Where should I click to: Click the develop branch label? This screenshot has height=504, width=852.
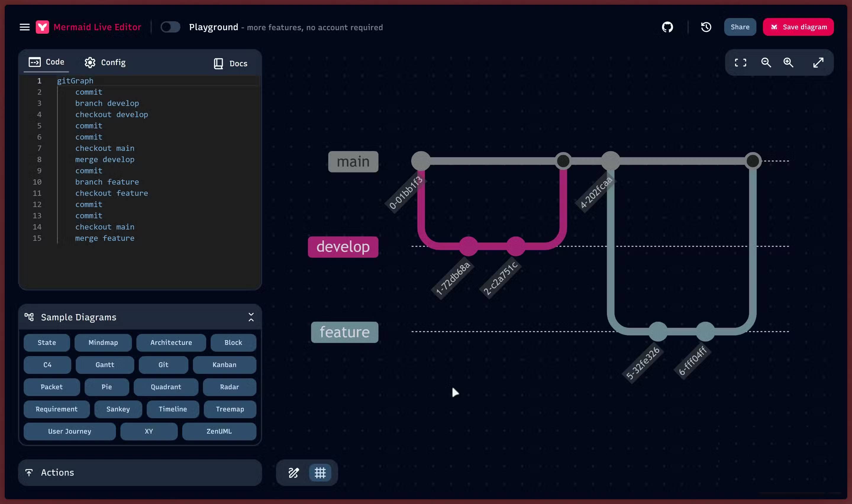[x=343, y=247]
